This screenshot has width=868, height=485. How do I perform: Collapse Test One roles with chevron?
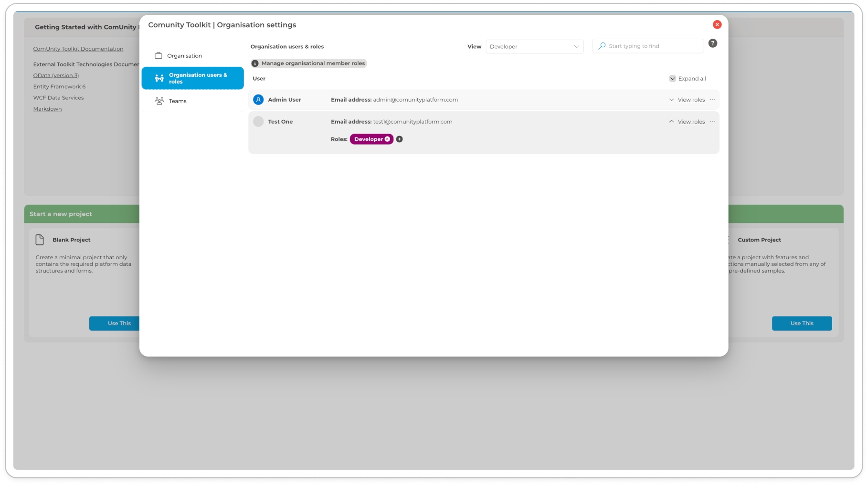click(671, 122)
